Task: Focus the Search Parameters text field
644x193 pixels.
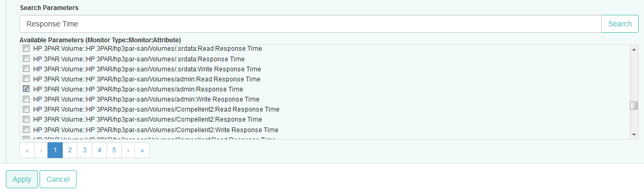Action: tap(310, 24)
